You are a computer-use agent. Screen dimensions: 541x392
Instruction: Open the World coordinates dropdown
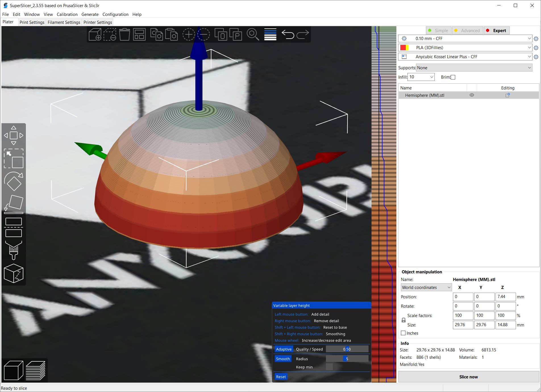426,287
